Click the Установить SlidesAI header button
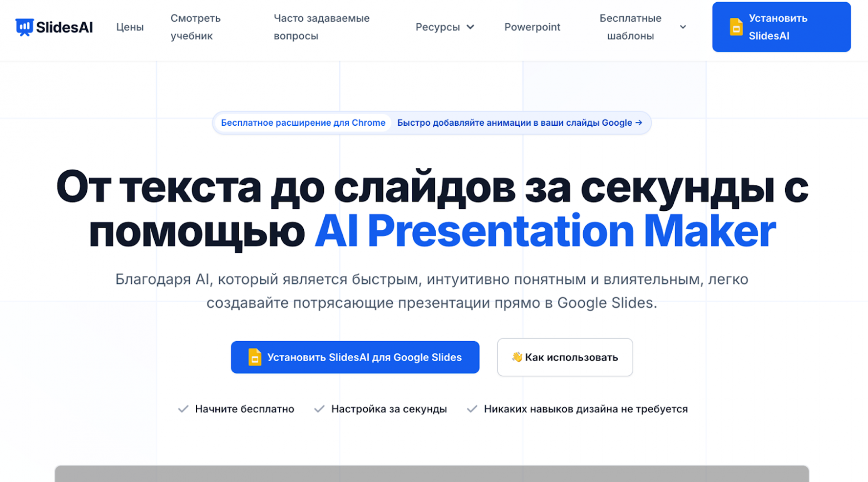 coord(781,26)
